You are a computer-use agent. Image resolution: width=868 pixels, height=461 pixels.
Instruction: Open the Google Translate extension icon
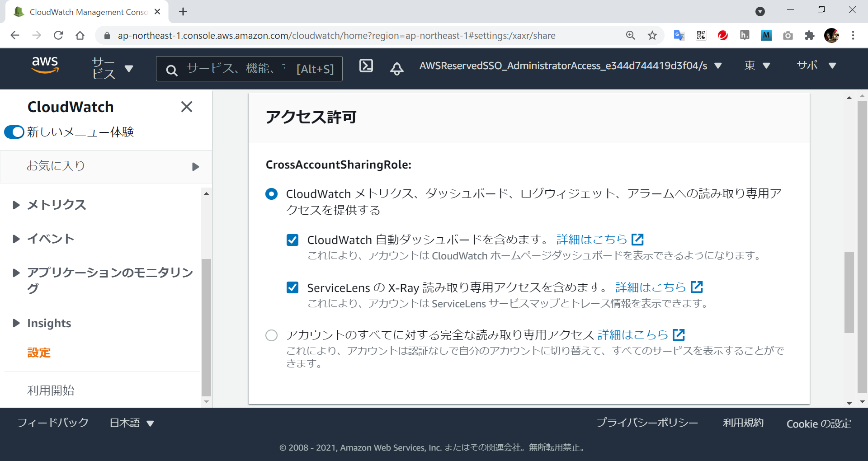679,35
